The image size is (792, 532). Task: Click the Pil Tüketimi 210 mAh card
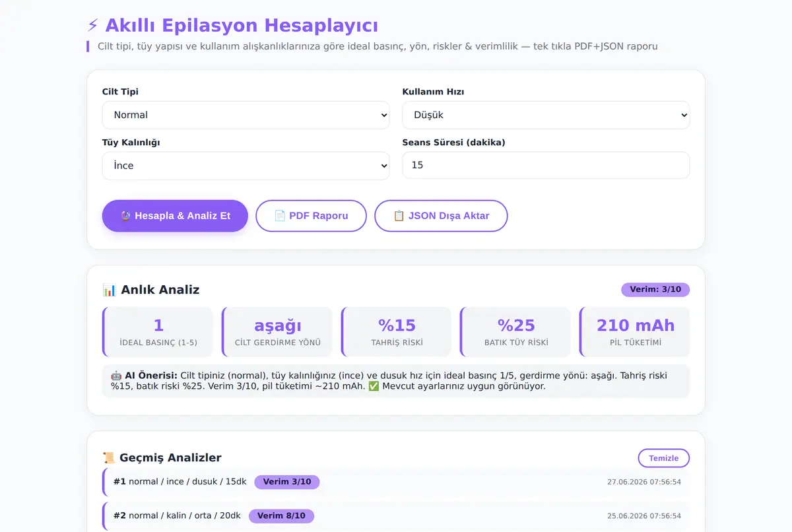click(635, 332)
